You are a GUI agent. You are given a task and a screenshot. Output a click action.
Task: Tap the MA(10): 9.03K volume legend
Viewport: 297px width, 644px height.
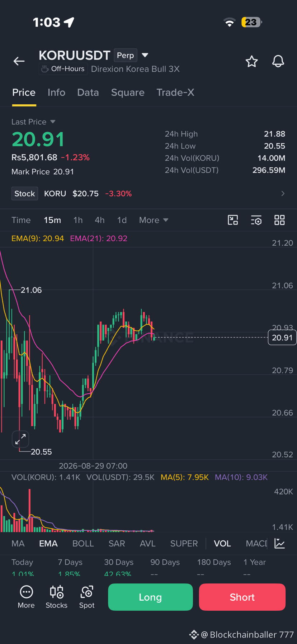241,477
